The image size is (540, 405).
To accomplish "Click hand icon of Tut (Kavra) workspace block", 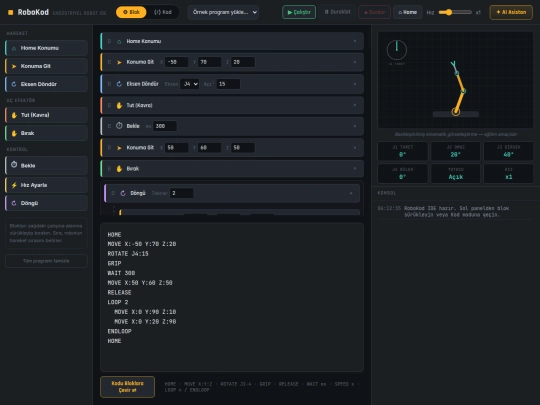I will pyautogui.click(x=119, y=105).
